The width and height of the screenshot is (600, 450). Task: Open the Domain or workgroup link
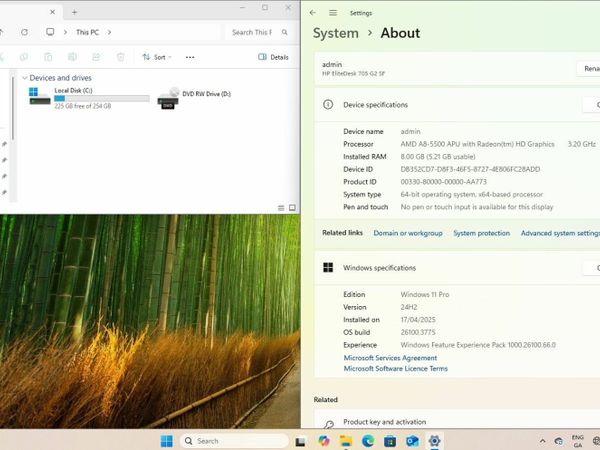pos(408,233)
